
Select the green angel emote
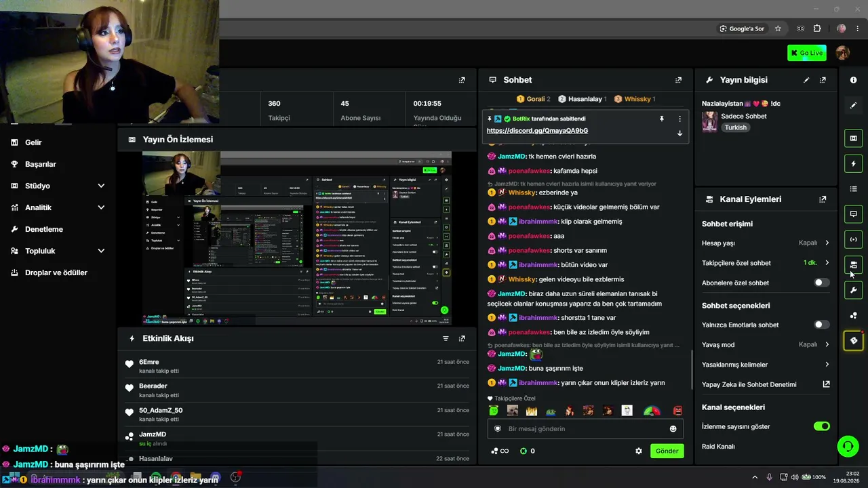click(x=493, y=411)
